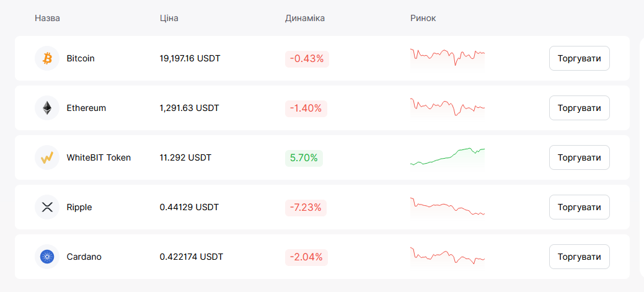Open the Cardano market sparkline chart

pyautogui.click(x=448, y=255)
